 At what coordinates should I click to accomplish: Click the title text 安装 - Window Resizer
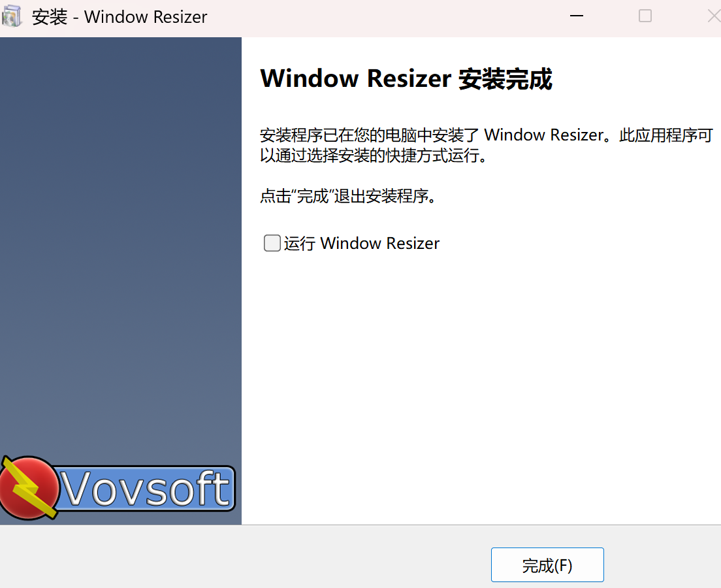click(x=120, y=17)
